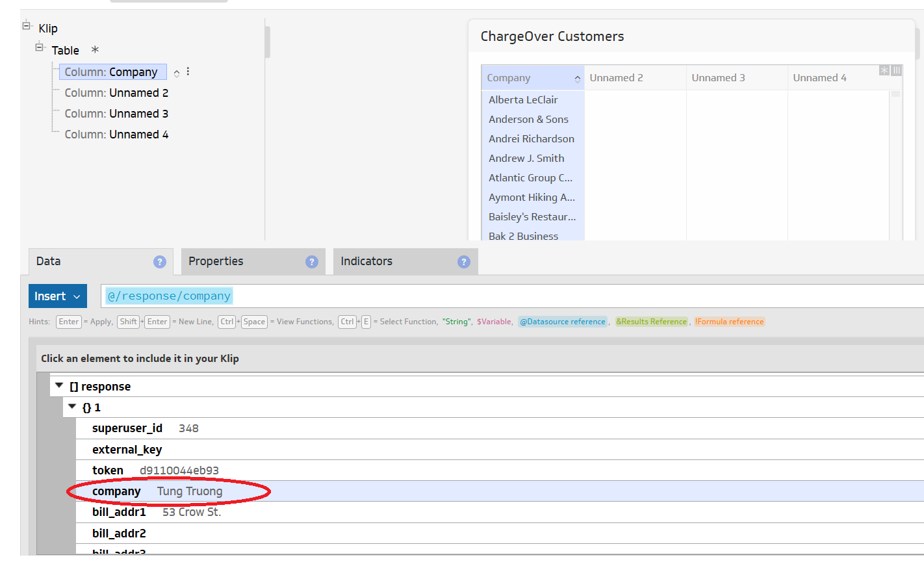Click the columns icon at table's top right

click(897, 70)
